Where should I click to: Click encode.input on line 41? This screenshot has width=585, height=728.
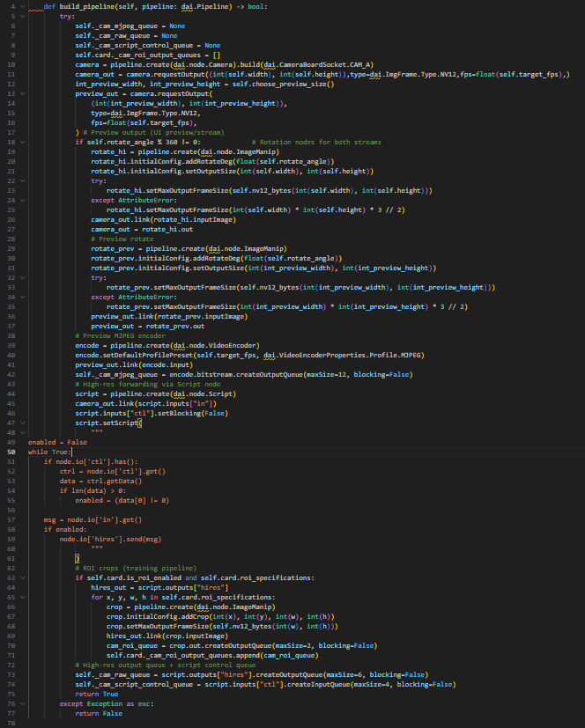coord(166,365)
